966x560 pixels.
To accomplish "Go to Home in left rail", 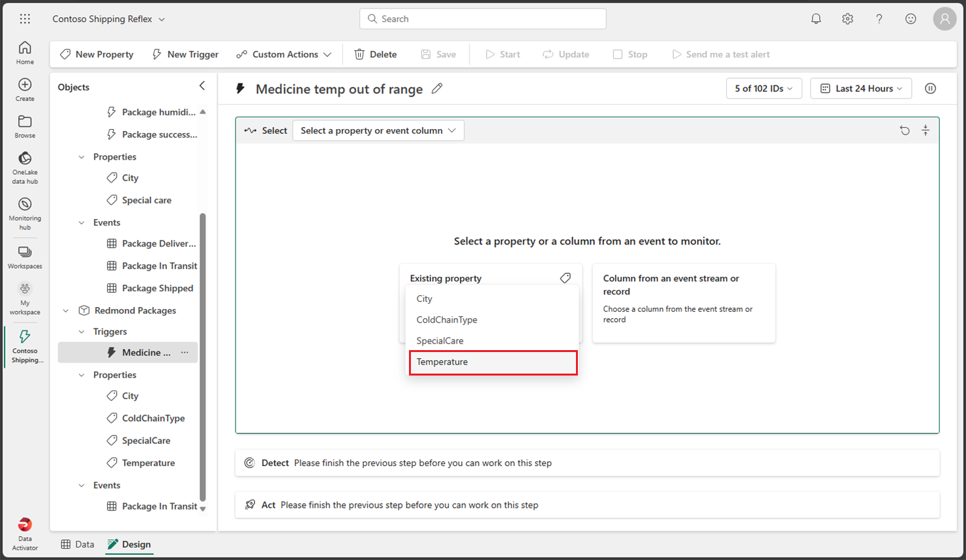I will (25, 53).
